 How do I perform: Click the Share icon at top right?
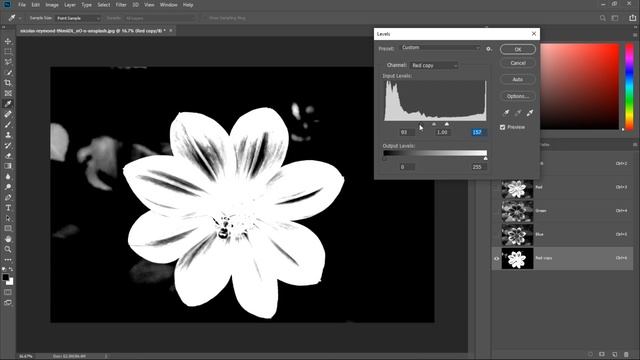coord(632,18)
